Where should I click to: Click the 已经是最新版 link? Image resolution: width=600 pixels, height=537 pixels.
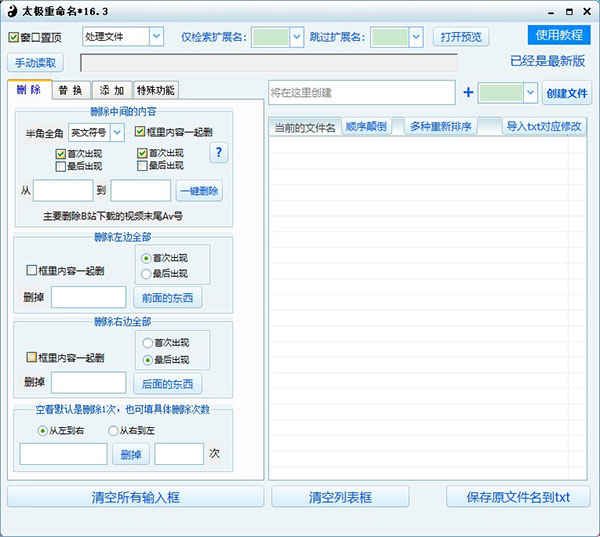tap(548, 61)
